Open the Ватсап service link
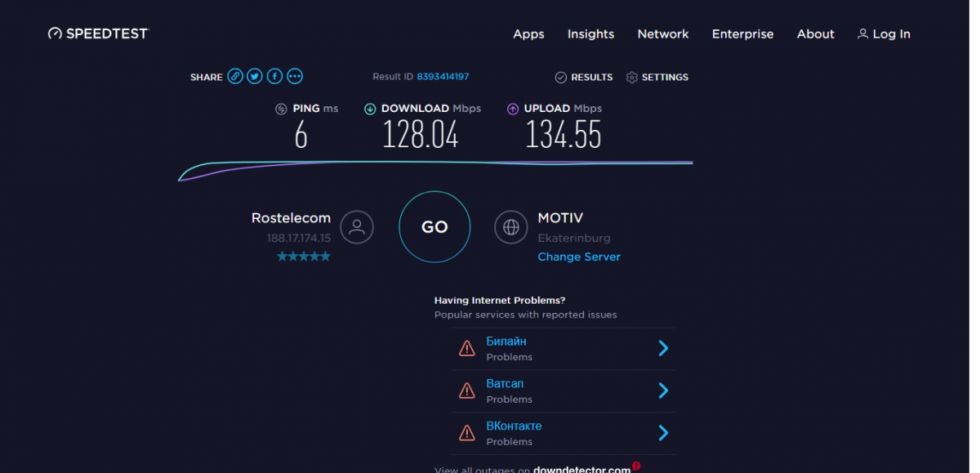Image resolution: width=980 pixels, height=473 pixels. 505,384
